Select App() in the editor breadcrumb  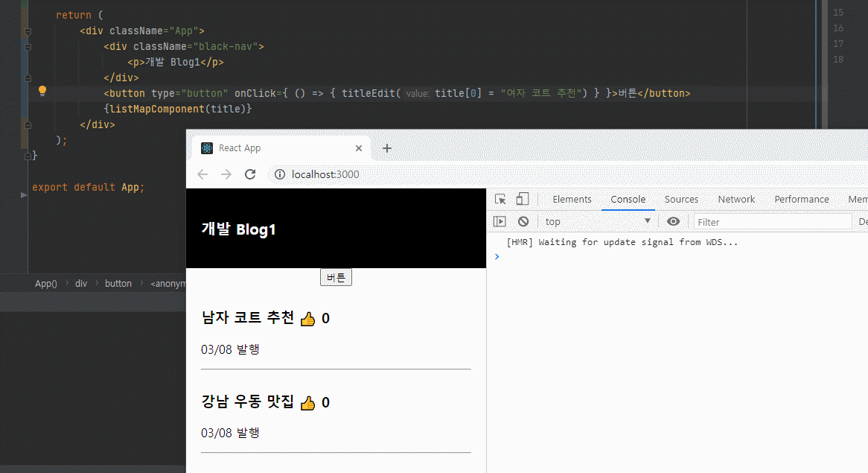click(46, 284)
